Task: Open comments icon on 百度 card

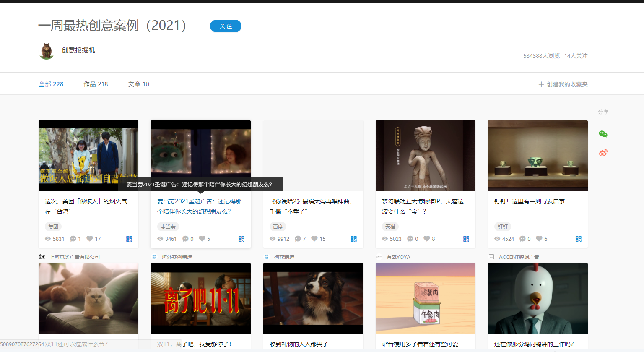Action: 298,239
